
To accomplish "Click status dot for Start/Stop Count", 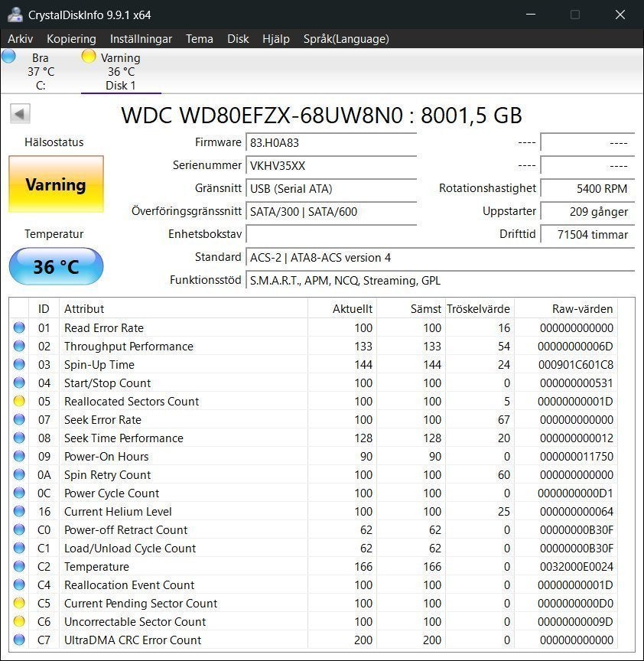I will coord(19,383).
